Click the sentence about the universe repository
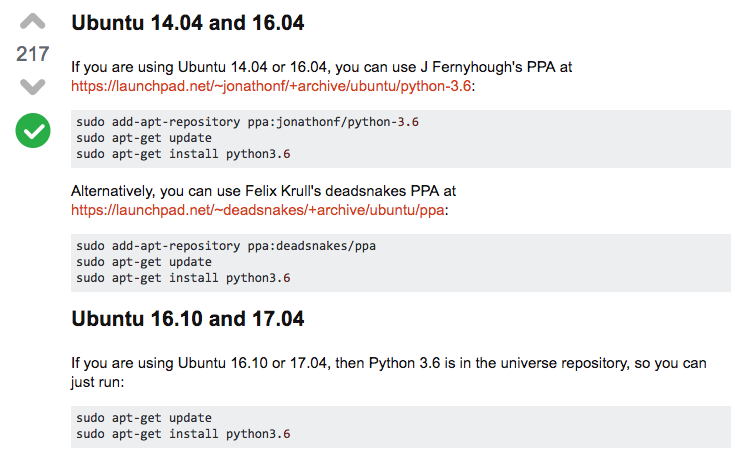This screenshot has height=460, width=735. [389, 372]
